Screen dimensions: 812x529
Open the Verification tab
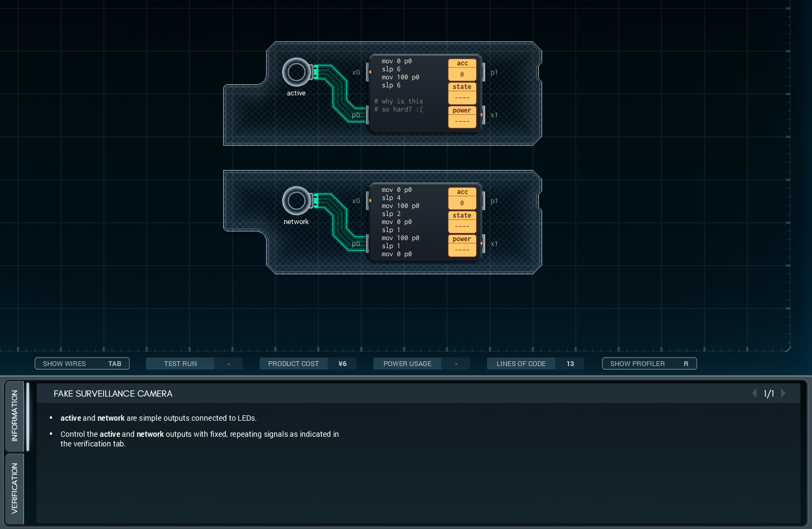click(x=14, y=488)
